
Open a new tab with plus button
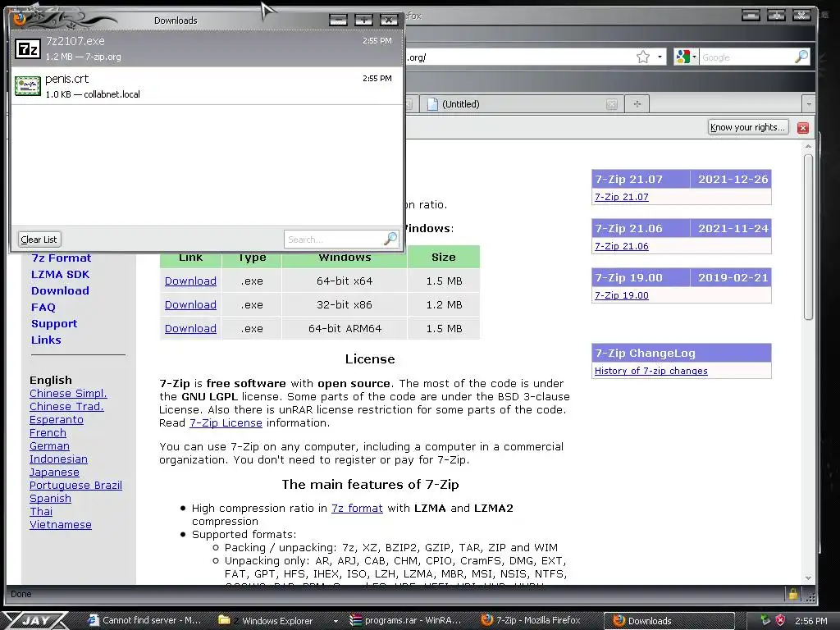(x=637, y=104)
